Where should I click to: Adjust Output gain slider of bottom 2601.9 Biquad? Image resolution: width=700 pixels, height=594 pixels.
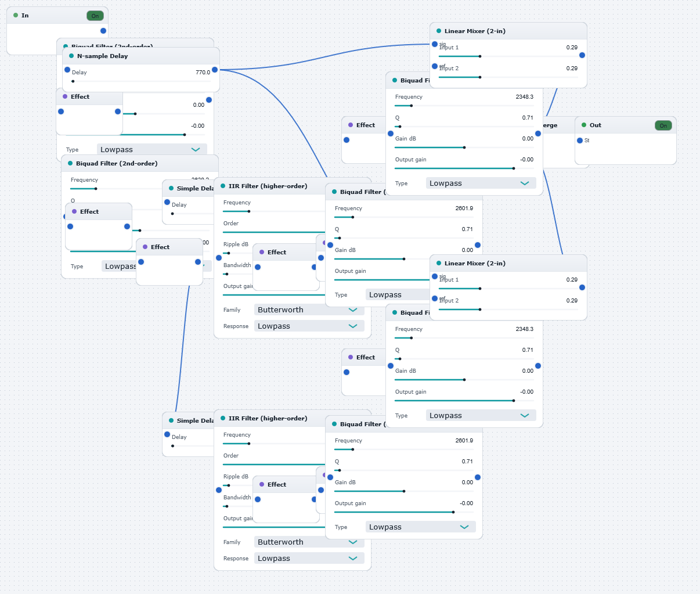[403, 512]
